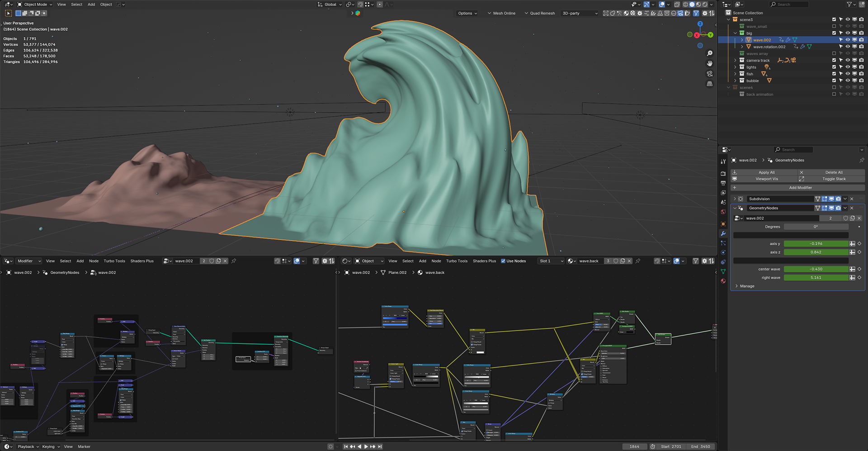868x451 pixels.
Task: Duplicate wave.002 node group in modifier
Action: click(852, 218)
